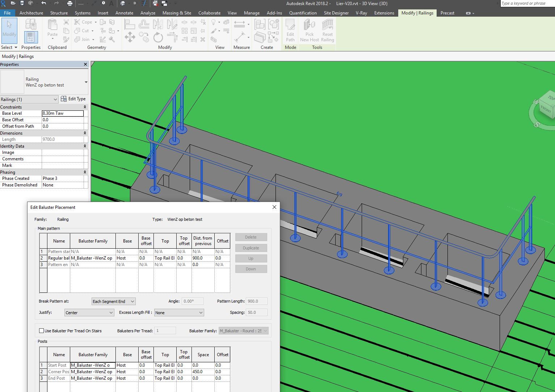
Task: Click the Edit Type button
Action: 73,98
